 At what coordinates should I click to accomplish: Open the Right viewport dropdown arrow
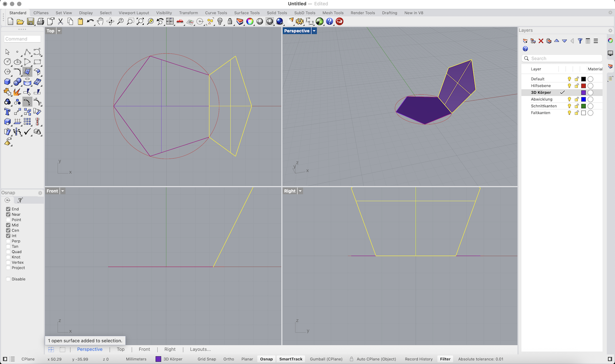300,191
